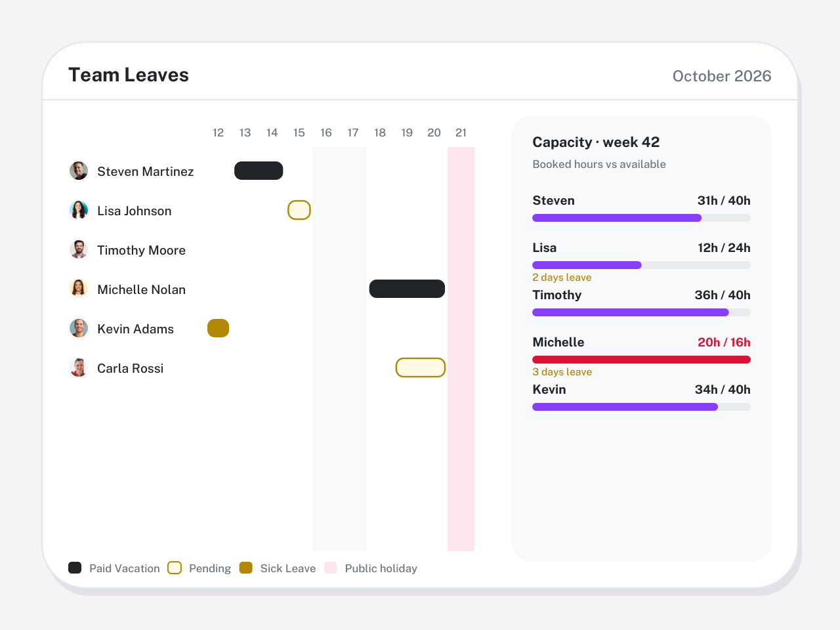
Task: Click Timothy in the capacity panel
Action: [x=556, y=295]
